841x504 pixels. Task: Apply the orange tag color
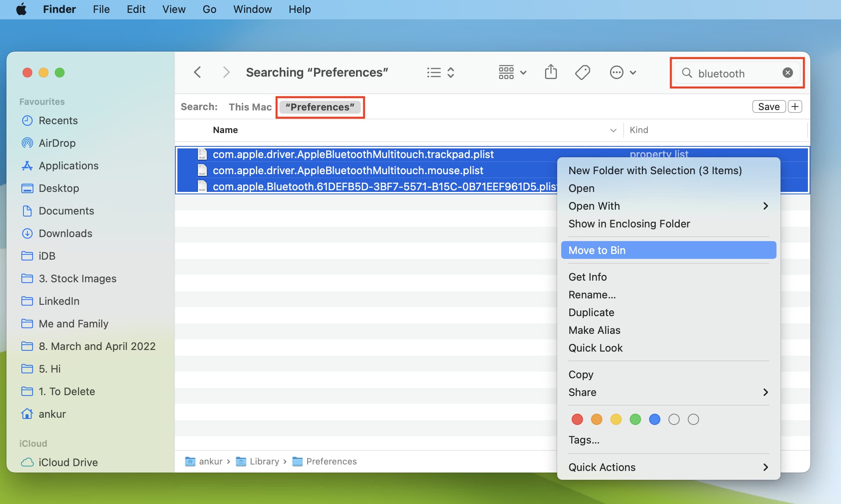tap(596, 419)
